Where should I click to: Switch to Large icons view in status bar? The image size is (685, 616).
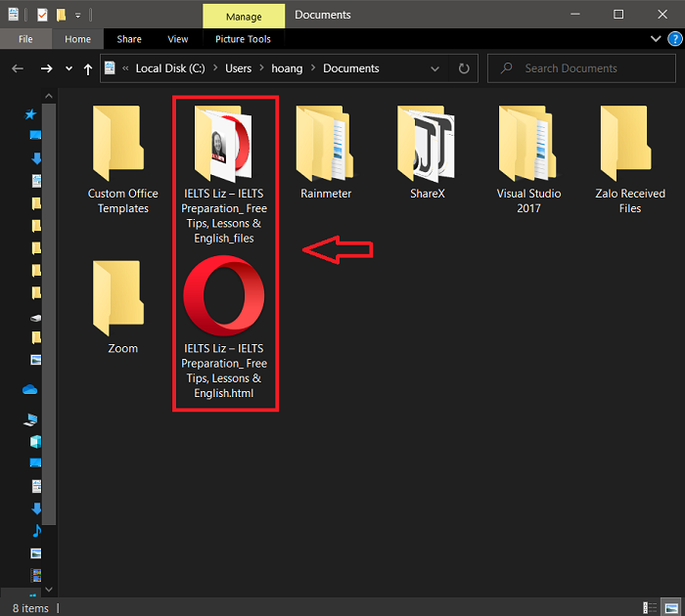[x=671, y=607]
